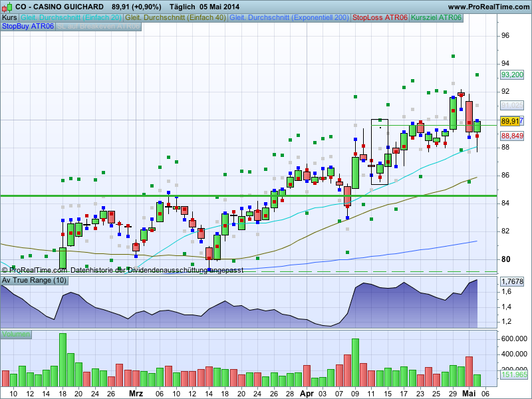Viewport: 532px width, 399px height.
Task: Click the 1,6 ATR axis label
Action: 506,292
